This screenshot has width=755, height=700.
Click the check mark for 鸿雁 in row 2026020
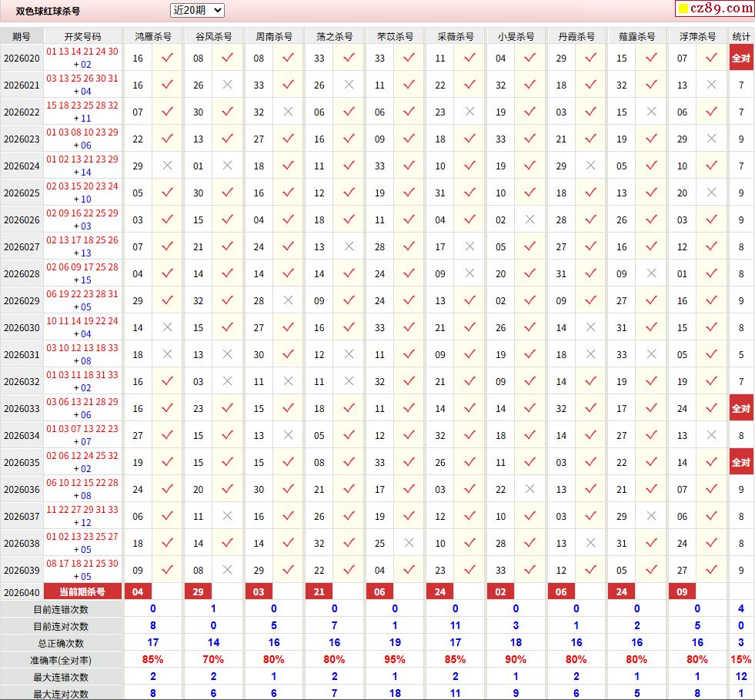[x=167, y=58]
